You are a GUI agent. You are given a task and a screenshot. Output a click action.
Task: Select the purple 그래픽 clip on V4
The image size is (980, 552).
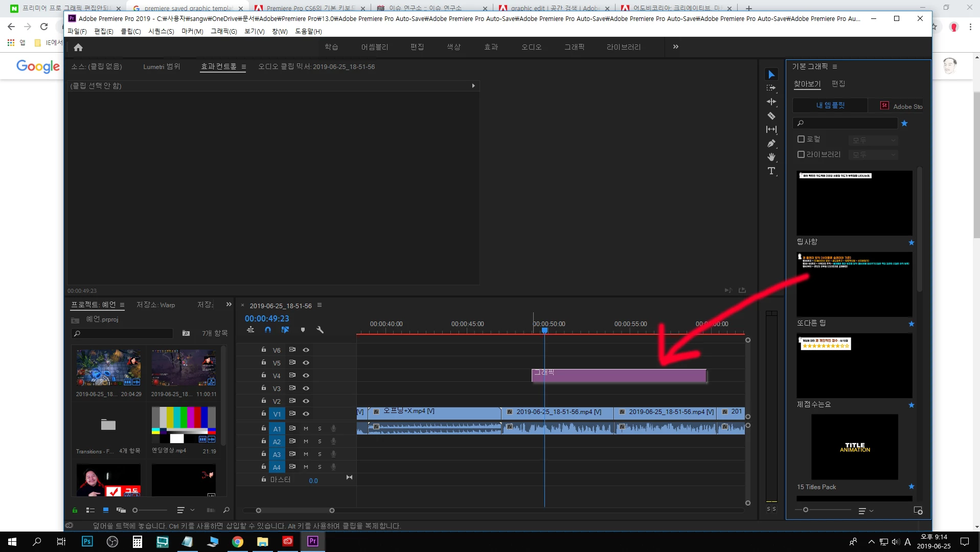coord(619,376)
